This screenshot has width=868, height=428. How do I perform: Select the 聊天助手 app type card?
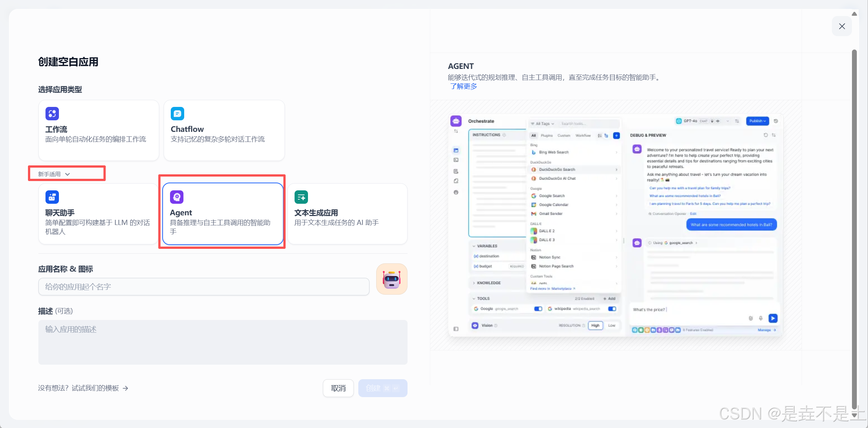[x=98, y=214]
